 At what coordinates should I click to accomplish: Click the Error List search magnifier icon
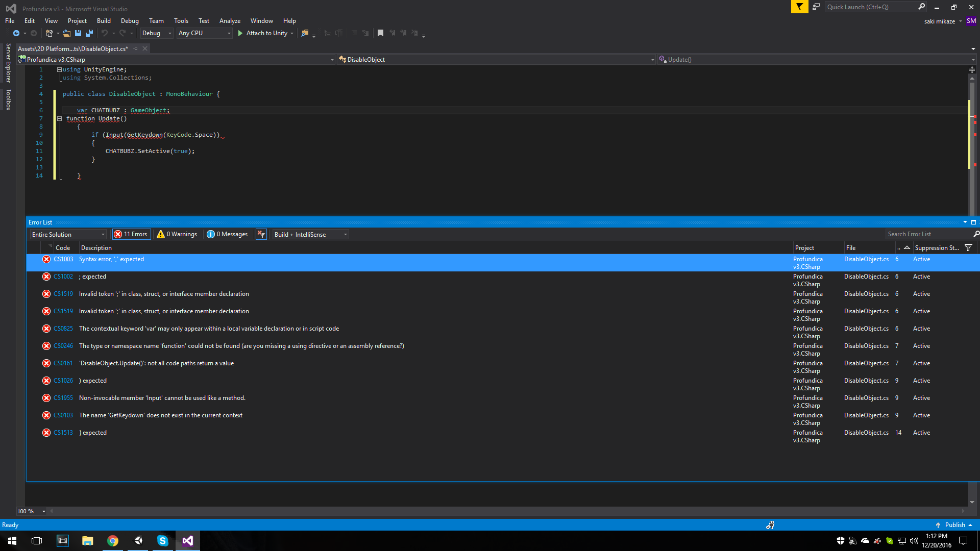click(976, 234)
